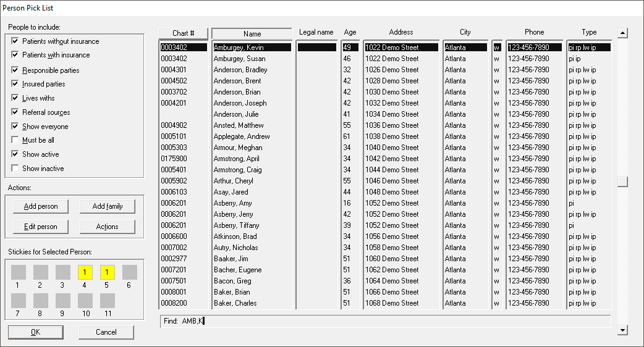Click yellow sticky number 4

[85, 272]
